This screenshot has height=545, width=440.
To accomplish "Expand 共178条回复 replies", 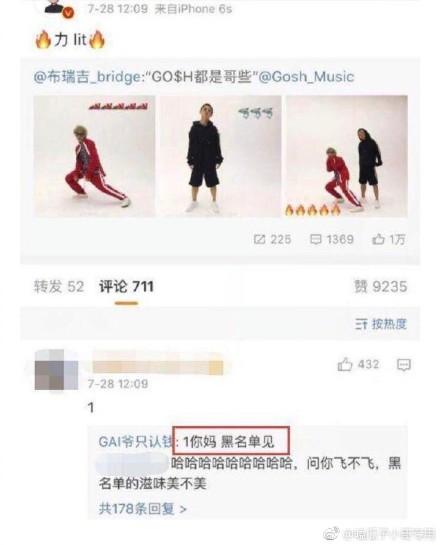I will click(x=142, y=509).
